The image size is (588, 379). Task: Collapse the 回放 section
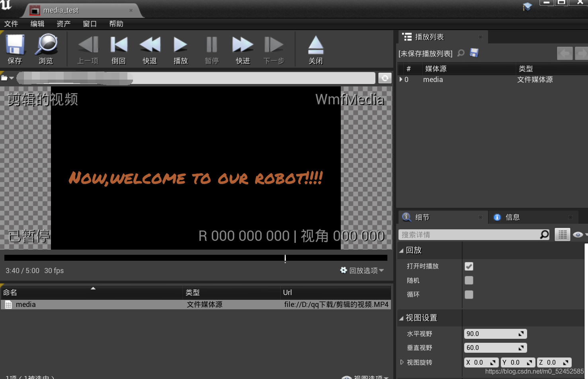(401, 250)
